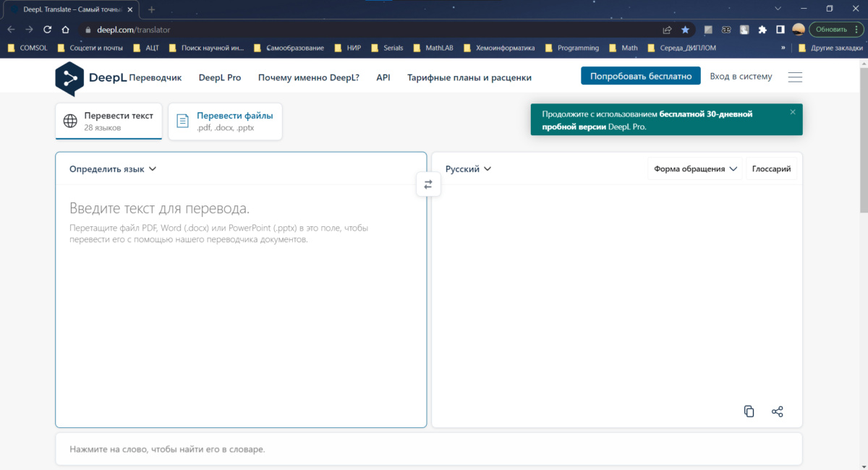Open the АЦТ bookmark folder
This screenshot has width=868, height=470.
click(x=145, y=48)
